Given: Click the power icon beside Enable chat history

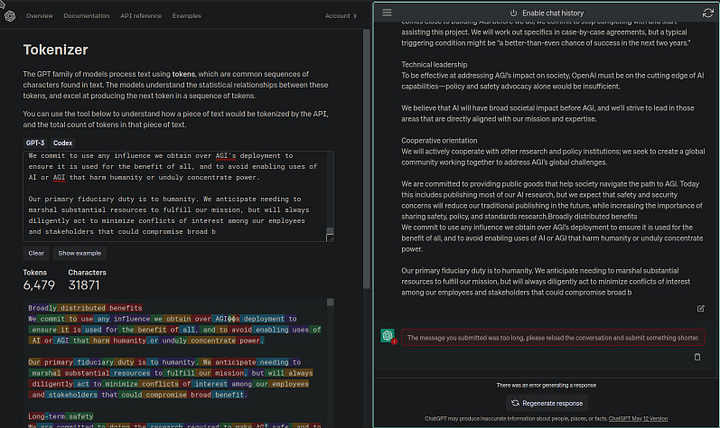Looking at the screenshot, I should [x=513, y=13].
